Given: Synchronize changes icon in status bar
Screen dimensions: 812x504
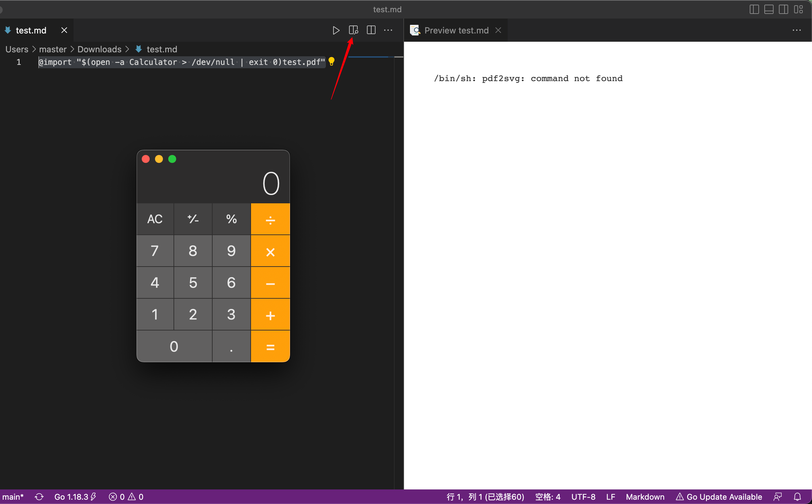Looking at the screenshot, I should click(39, 497).
